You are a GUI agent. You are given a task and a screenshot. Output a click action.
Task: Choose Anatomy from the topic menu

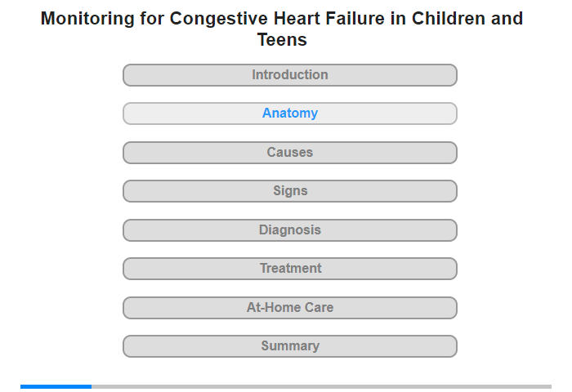(x=289, y=114)
